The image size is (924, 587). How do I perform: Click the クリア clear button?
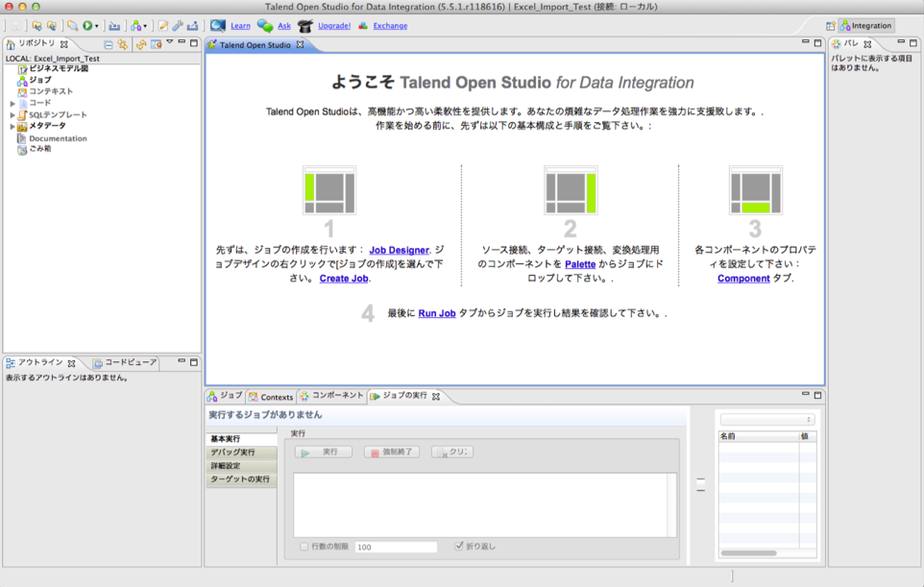[452, 452]
